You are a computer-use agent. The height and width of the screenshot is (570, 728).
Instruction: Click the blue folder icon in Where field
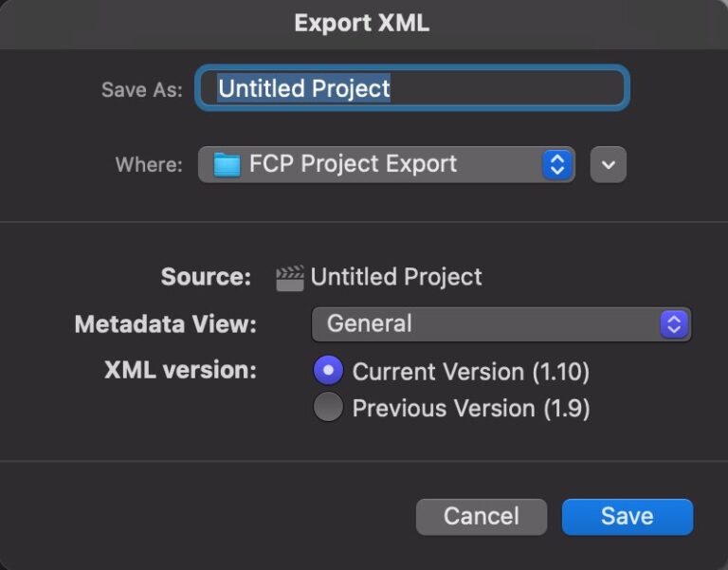pyautogui.click(x=227, y=164)
